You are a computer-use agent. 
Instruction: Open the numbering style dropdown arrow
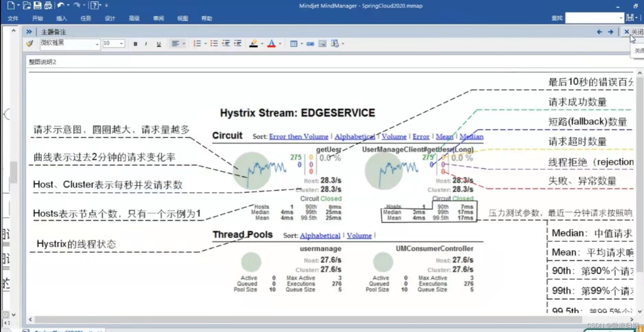pos(205,44)
